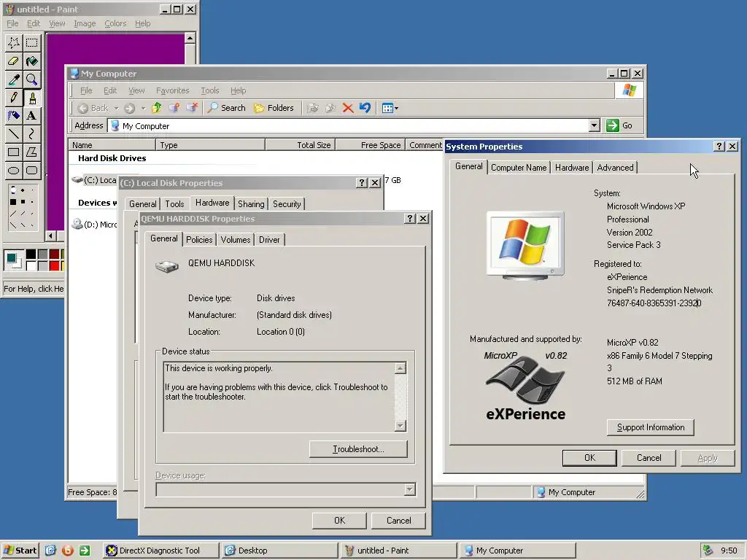
Task: Click Cancel in QEMU HARDDISK Properties
Action: [399, 521]
